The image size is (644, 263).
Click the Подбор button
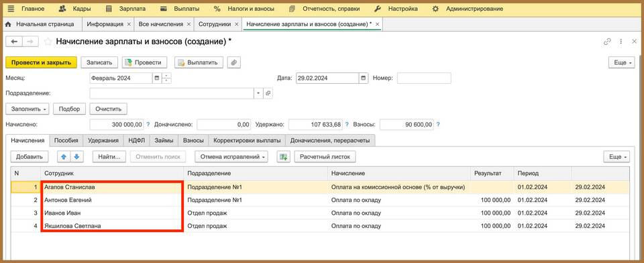tap(69, 109)
